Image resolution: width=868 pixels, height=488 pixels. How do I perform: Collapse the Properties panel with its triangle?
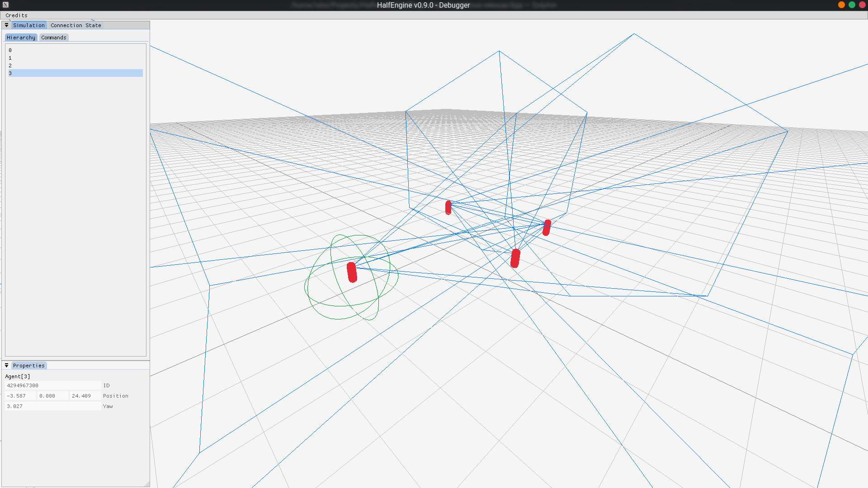[x=6, y=366]
